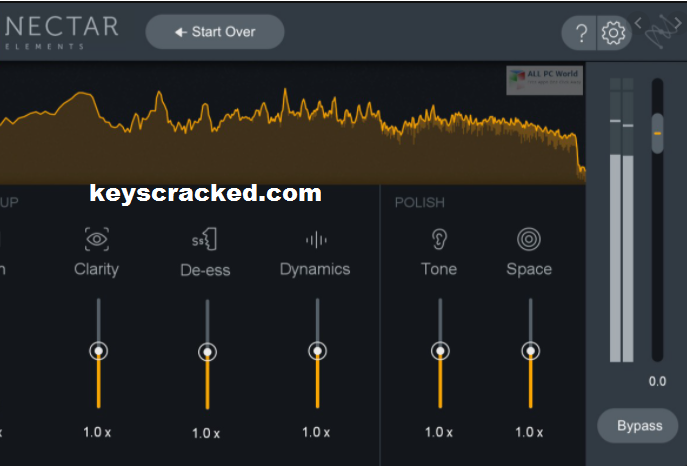Click the output gain fader thumb
Image resolution: width=687 pixels, height=466 pixels.
click(x=657, y=133)
